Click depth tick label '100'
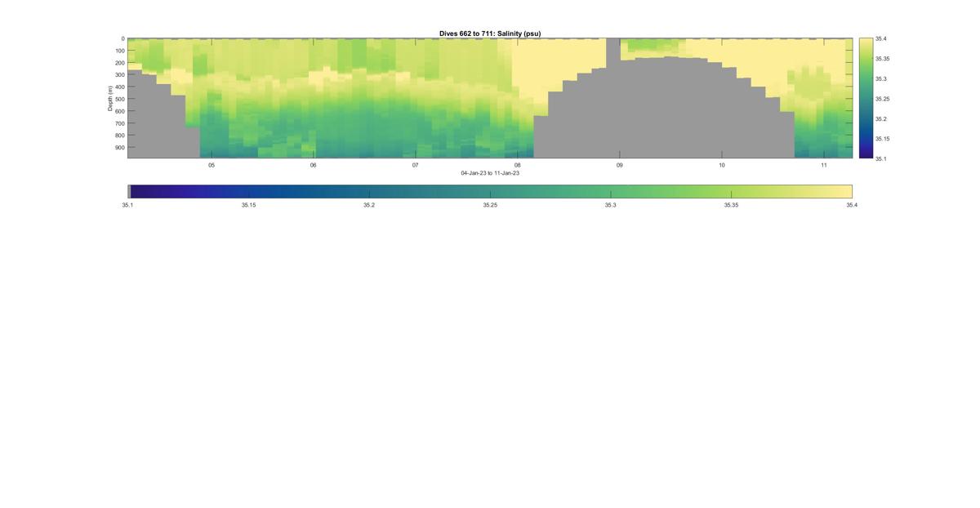980x508 pixels. (x=119, y=51)
